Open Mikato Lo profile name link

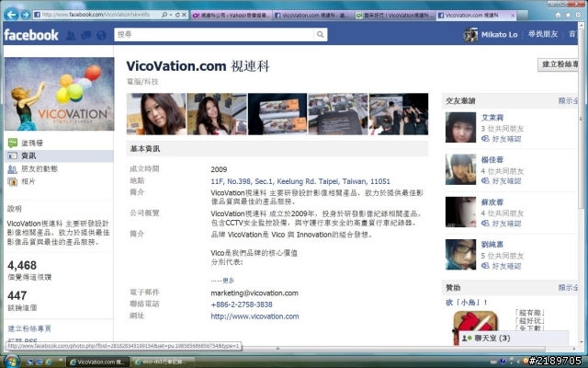(x=499, y=35)
